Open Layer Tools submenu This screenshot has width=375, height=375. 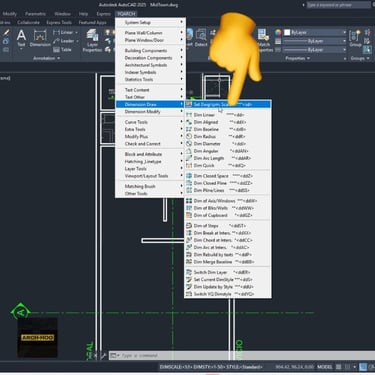click(x=150, y=169)
